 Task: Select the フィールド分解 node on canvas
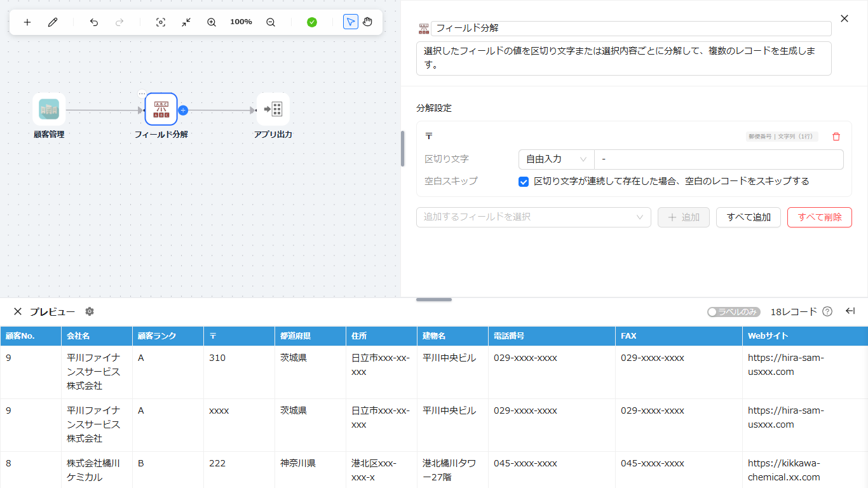[x=161, y=109]
